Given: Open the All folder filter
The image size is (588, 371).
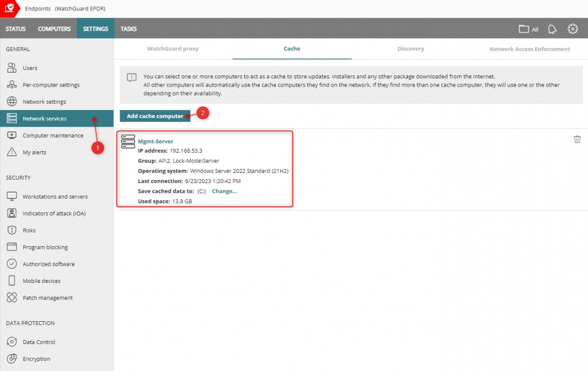Looking at the screenshot, I should point(529,28).
